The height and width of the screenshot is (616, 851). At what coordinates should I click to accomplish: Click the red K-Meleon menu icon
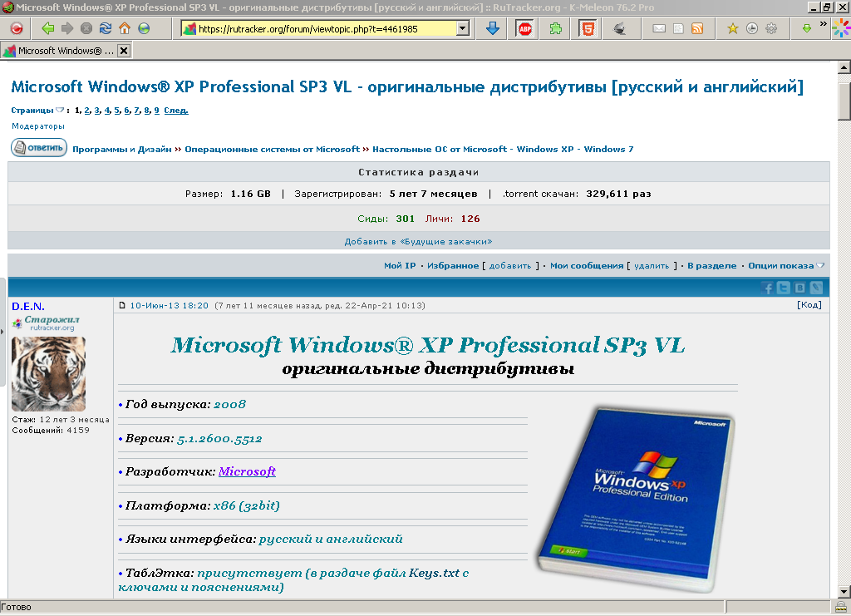click(x=17, y=28)
